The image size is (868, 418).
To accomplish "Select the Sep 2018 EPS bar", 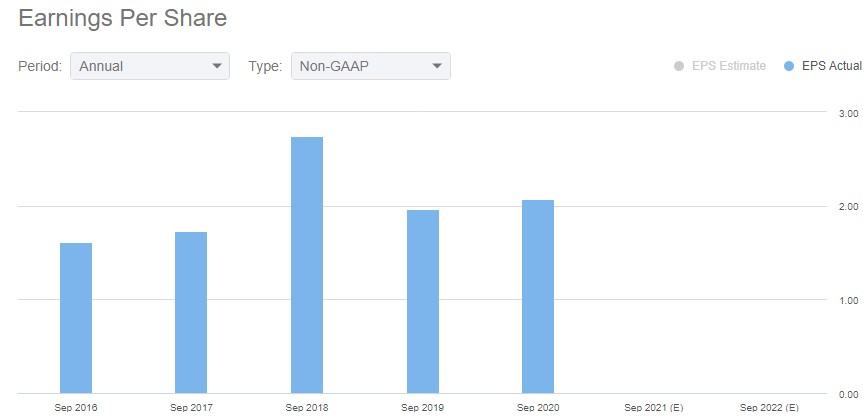I will pyautogui.click(x=307, y=265).
